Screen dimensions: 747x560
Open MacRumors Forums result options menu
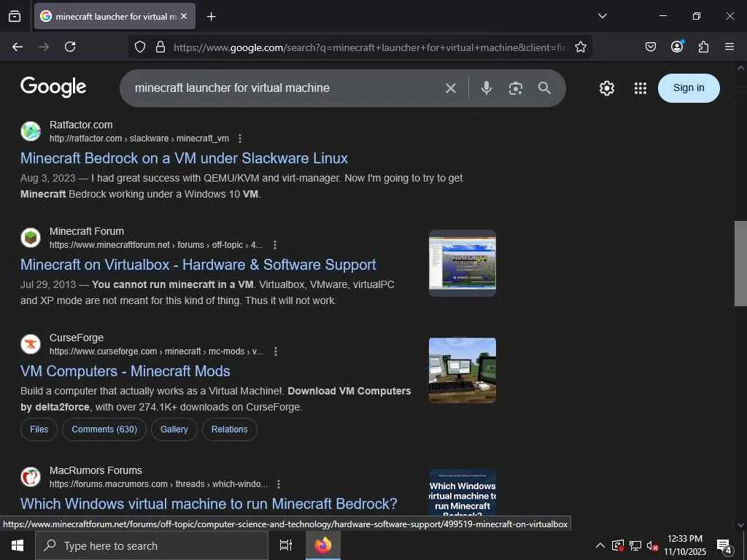[279, 484]
